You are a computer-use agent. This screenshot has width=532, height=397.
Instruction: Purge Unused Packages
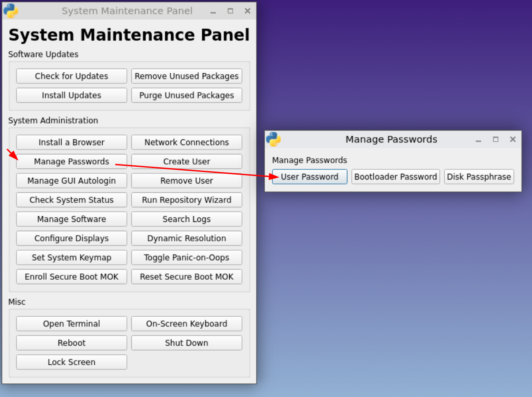click(186, 95)
